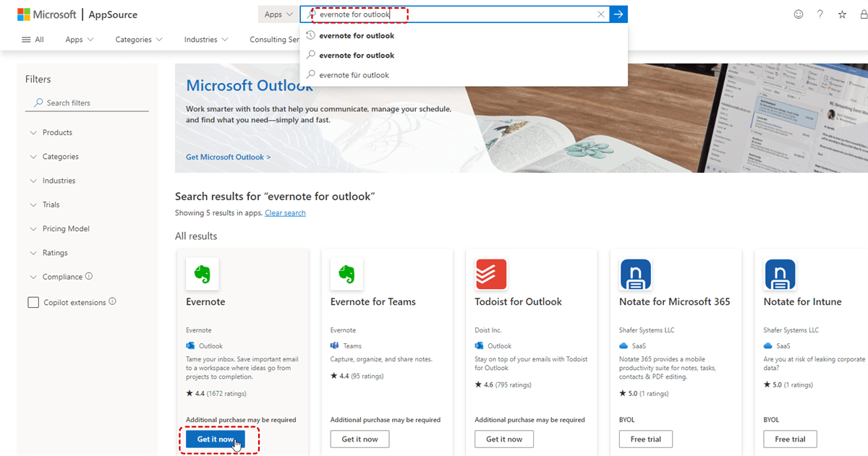Select the 'evernote für outlook' suggestion
Image resolution: width=868 pixels, height=456 pixels.
[x=464, y=74]
